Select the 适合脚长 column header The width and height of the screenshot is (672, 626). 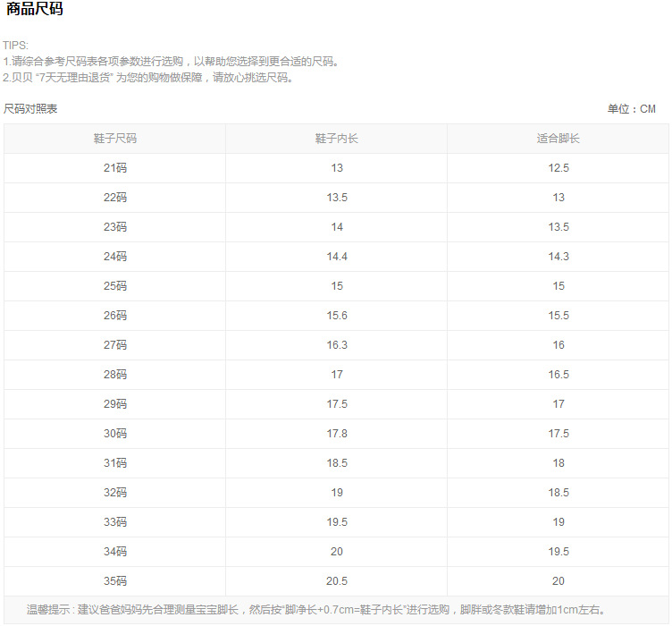(x=558, y=139)
